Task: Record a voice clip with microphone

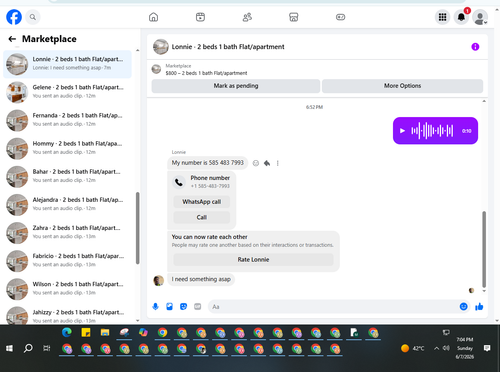Action: [155, 306]
